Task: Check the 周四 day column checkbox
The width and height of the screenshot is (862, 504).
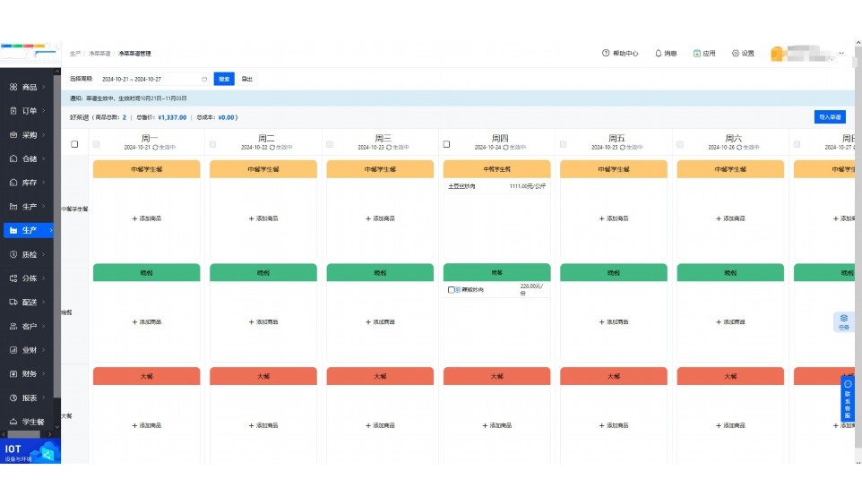Action: [x=446, y=144]
